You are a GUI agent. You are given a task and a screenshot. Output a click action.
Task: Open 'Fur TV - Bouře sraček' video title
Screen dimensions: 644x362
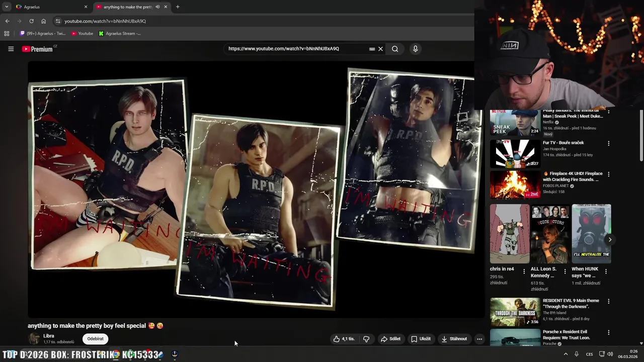tap(563, 143)
